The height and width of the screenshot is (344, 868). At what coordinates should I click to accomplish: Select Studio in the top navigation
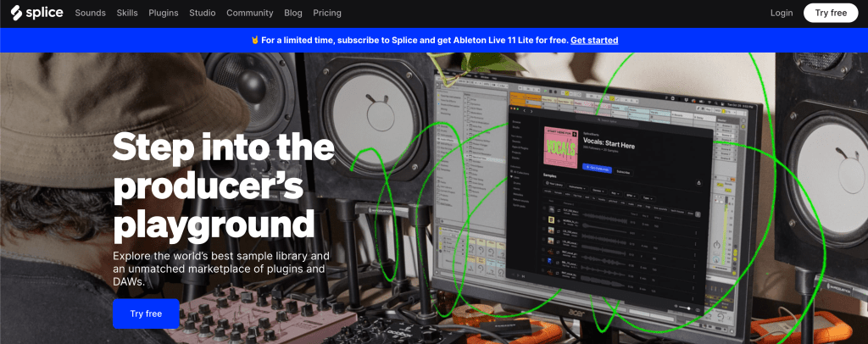(202, 14)
